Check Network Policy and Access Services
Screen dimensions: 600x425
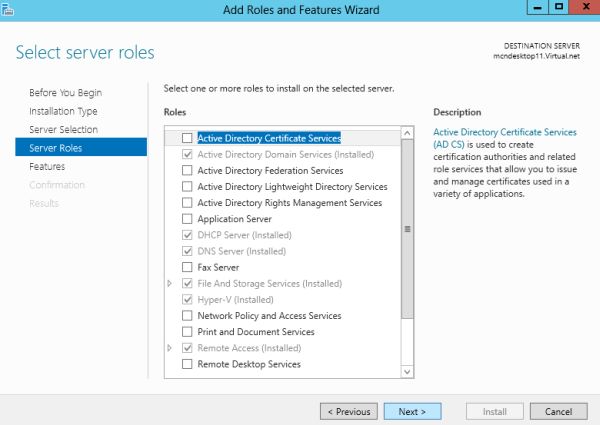(x=187, y=316)
